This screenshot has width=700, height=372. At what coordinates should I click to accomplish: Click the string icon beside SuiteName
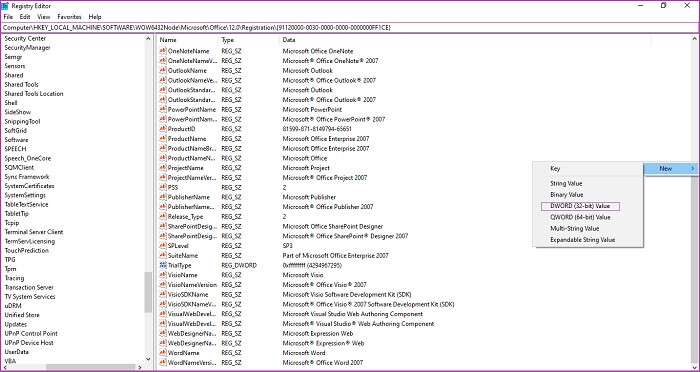pyautogui.click(x=163, y=255)
